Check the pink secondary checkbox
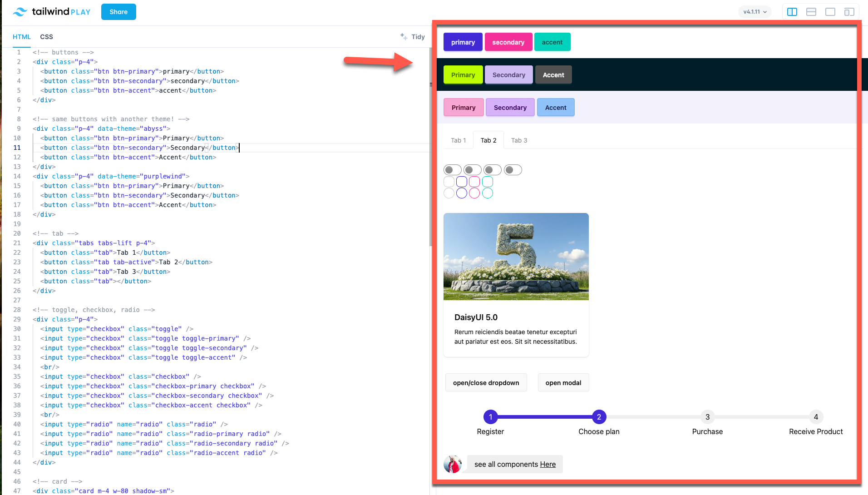868x495 pixels. pos(474,182)
